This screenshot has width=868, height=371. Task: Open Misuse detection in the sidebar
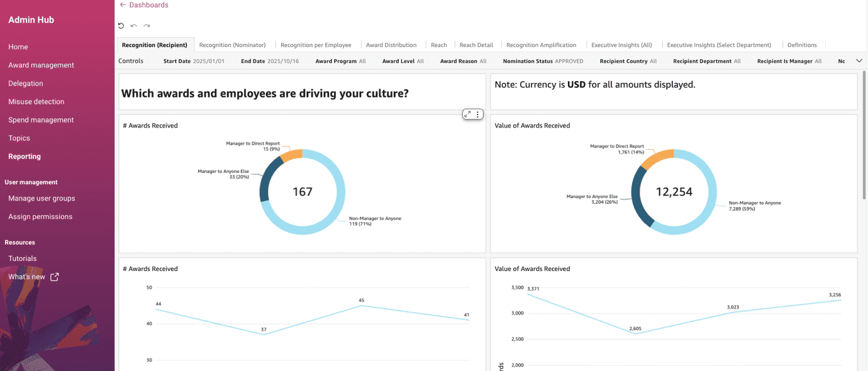(x=36, y=101)
